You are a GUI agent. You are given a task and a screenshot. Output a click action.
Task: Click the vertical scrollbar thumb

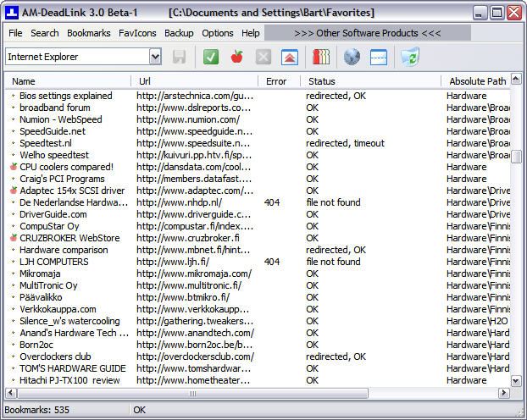[x=516, y=157]
